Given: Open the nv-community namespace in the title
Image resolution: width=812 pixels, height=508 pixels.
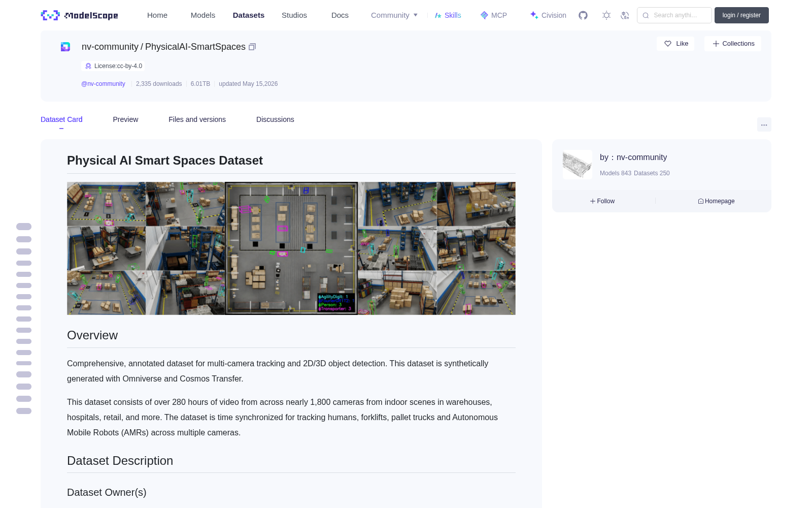Looking at the screenshot, I should click(110, 47).
